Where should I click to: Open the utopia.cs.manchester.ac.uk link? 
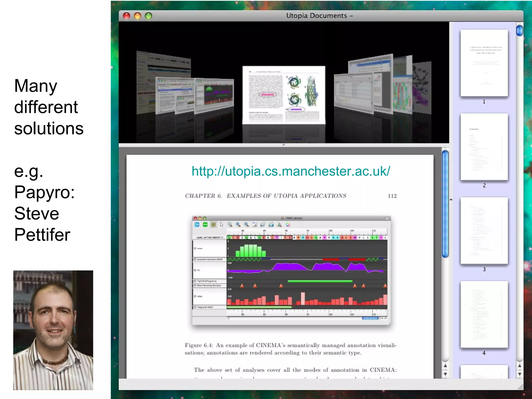[x=291, y=171]
